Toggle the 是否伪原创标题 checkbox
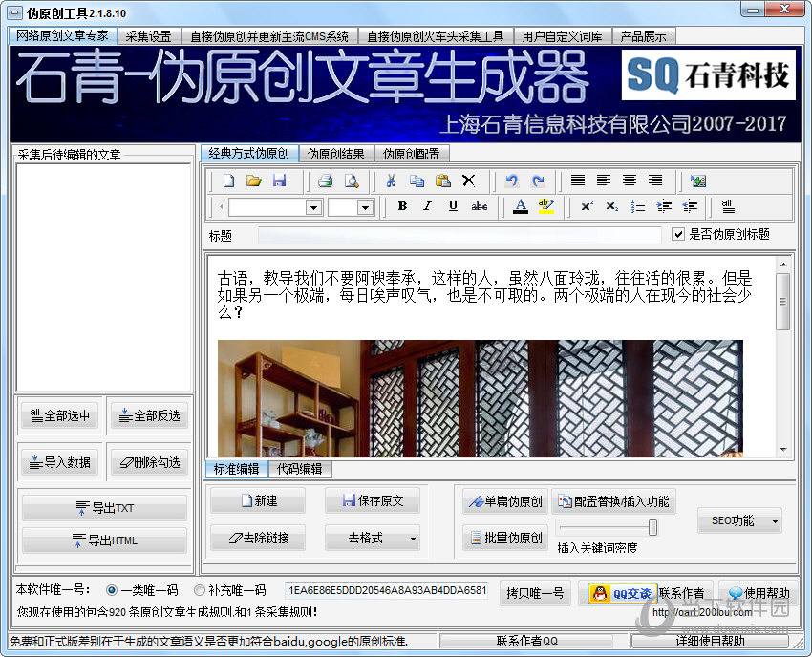 click(678, 234)
